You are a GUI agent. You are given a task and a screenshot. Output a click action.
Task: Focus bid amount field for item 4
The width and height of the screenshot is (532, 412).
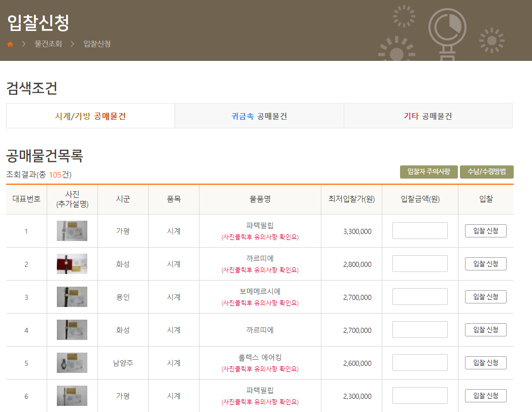point(420,330)
